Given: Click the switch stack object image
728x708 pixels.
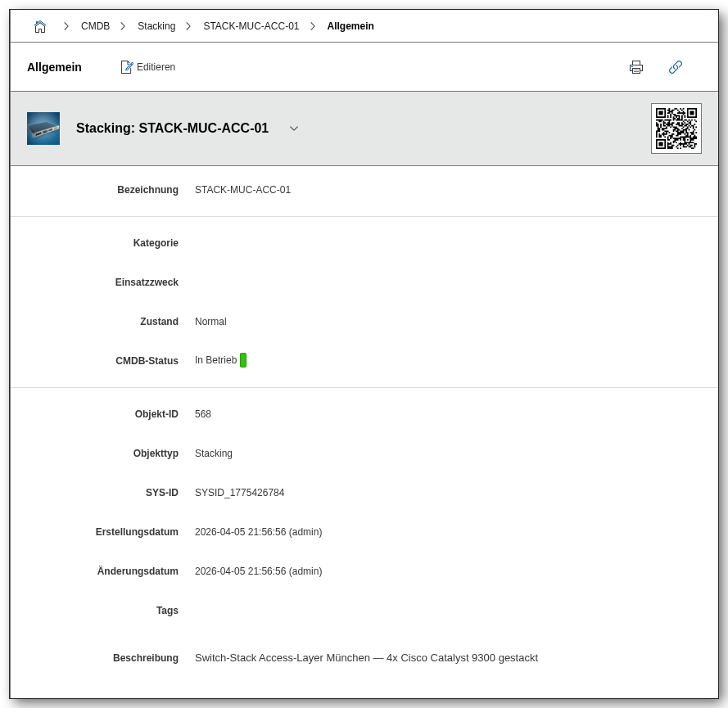Looking at the screenshot, I should [x=43, y=129].
